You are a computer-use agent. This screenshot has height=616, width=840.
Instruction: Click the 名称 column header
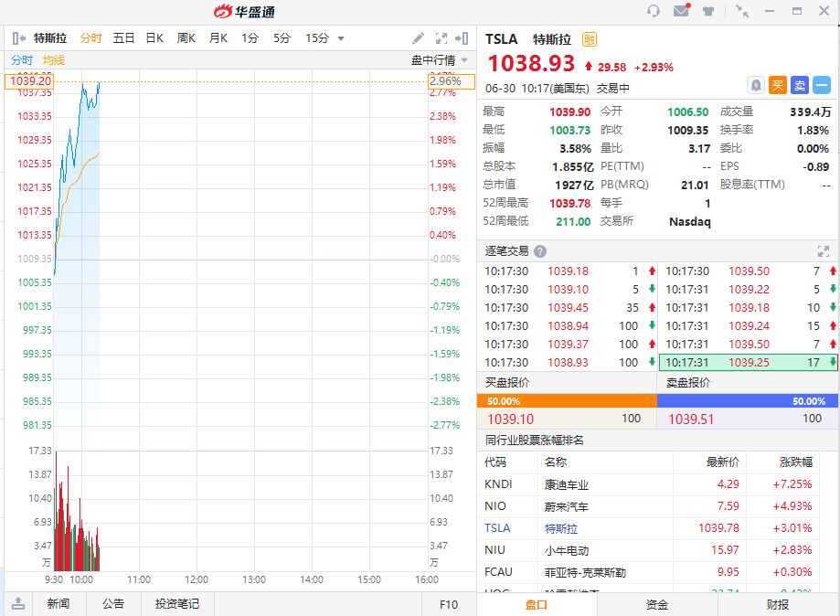tap(556, 462)
